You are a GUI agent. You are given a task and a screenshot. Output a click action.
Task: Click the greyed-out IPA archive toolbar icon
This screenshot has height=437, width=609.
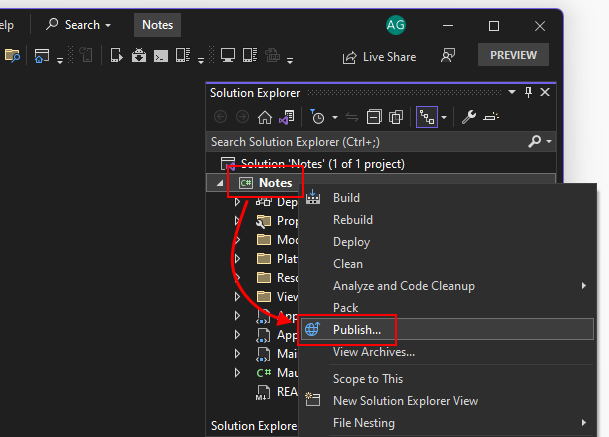tap(273, 56)
